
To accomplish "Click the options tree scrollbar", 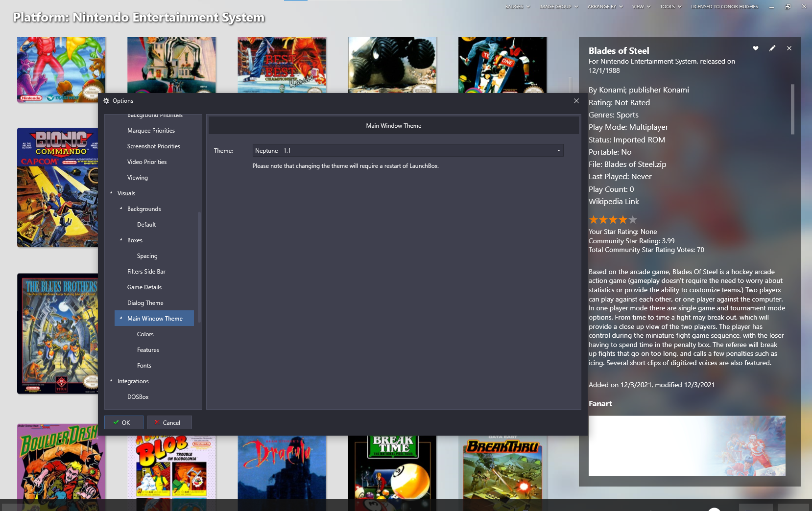I will click(199, 267).
